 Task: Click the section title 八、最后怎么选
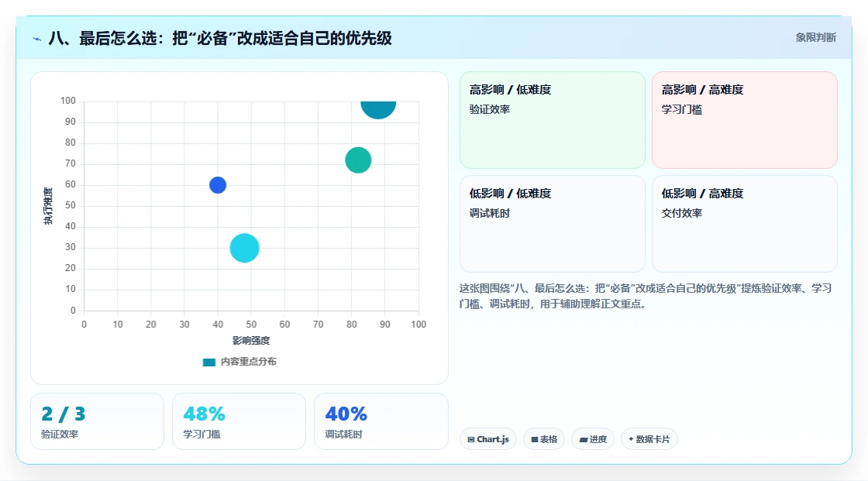click(220, 38)
